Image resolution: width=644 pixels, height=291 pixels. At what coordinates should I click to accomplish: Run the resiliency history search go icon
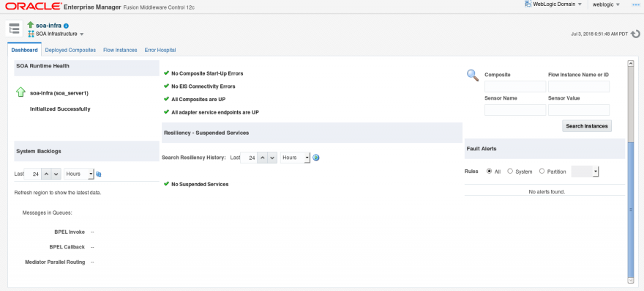[x=316, y=158]
